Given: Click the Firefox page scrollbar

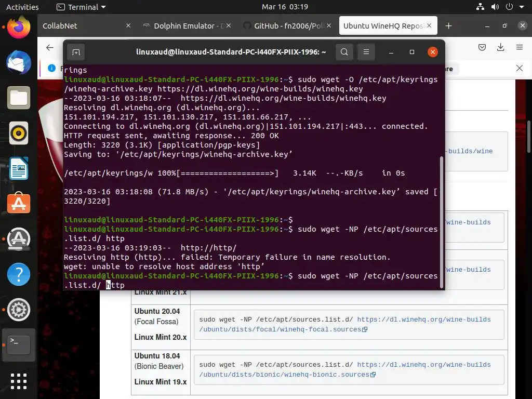Looking at the screenshot, I should tap(529, 137).
